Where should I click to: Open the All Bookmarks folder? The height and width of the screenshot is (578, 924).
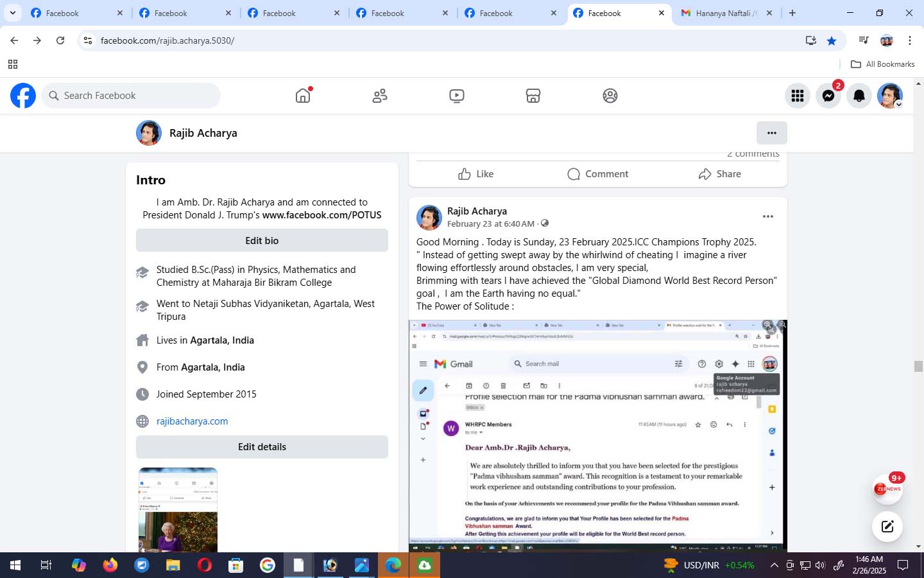click(x=882, y=64)
